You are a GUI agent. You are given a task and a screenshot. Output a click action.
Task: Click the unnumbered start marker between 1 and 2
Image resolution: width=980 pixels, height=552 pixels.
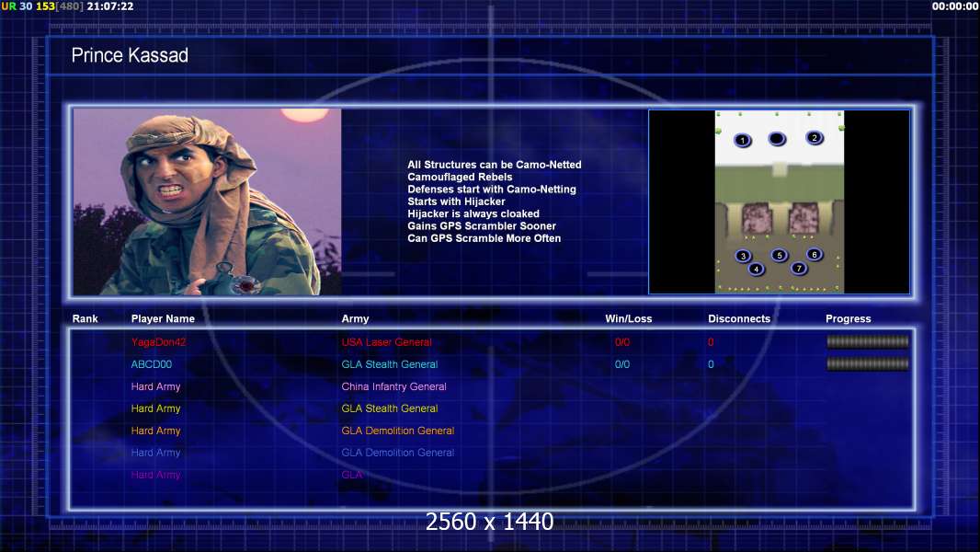click(776, 139)
